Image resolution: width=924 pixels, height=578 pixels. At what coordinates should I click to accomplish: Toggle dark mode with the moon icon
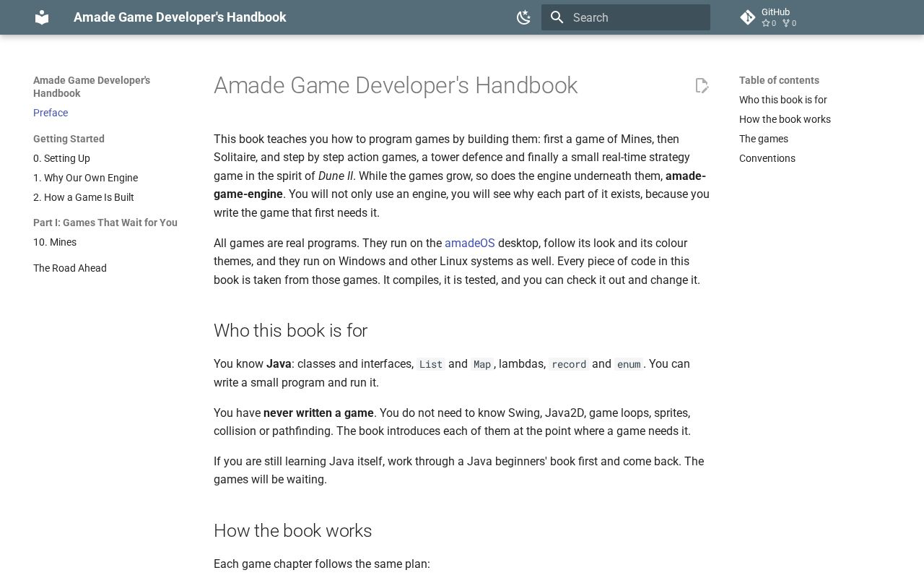pyautogui.click(x=524, y=17)
